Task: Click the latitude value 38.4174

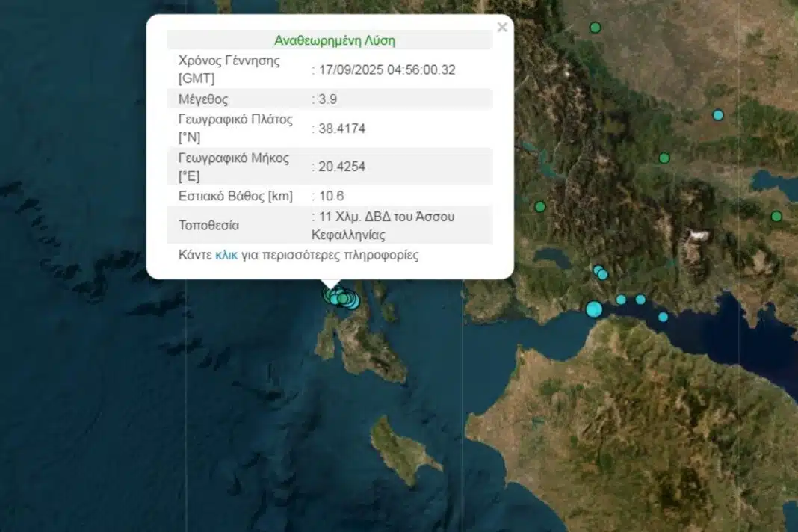Action: pos(341,129)
